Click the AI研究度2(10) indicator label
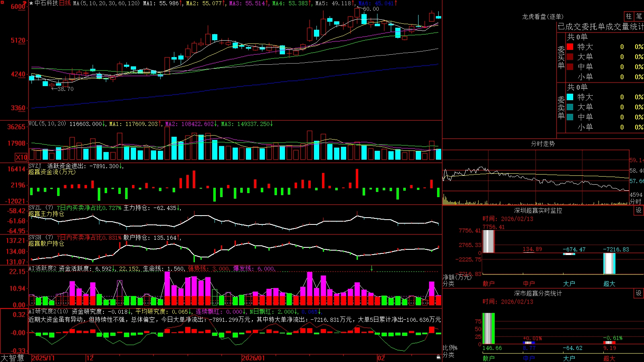 pyautogui.click(x=49, y=311)
